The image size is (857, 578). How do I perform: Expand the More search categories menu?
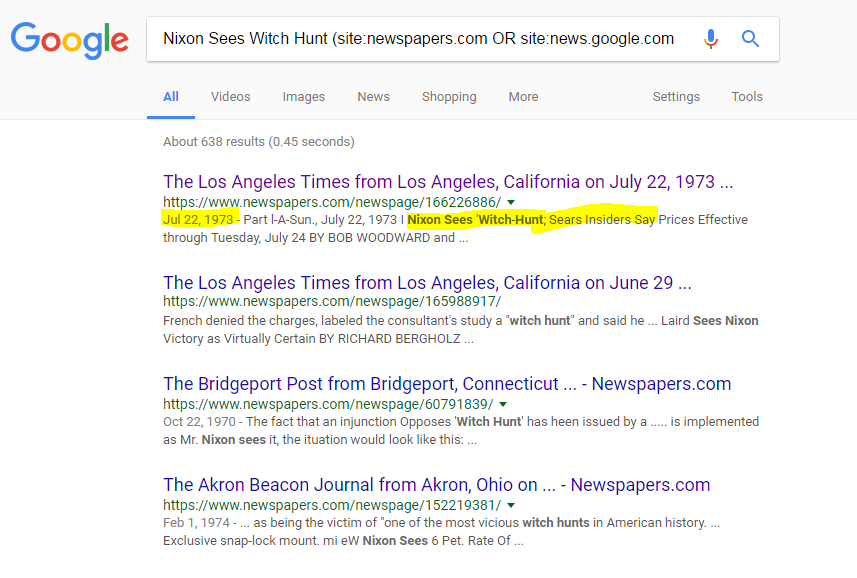tap(523, 97)
